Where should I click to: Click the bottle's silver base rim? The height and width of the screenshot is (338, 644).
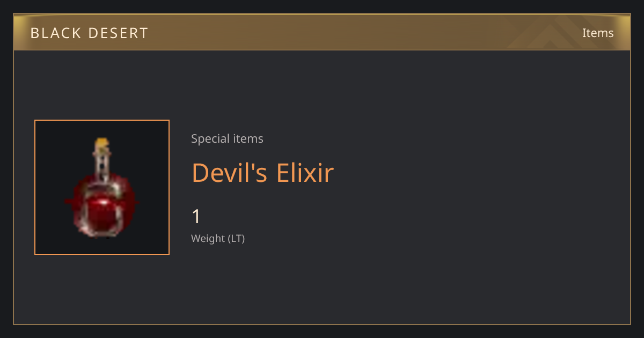(x=101, y=233)
